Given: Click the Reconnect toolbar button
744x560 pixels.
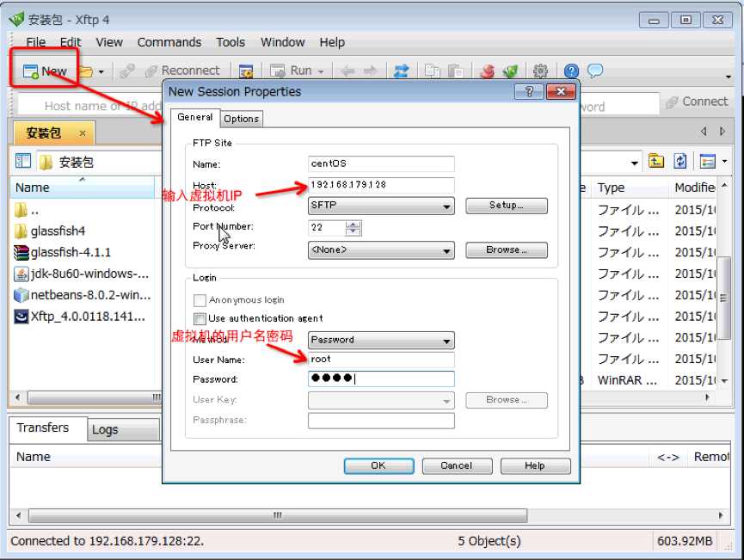Looking at the screenshot, I should click(182, 71).
